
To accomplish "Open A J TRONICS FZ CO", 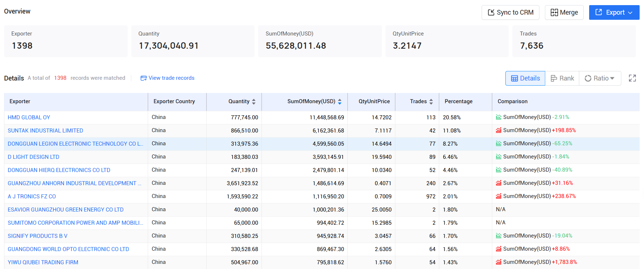I will point(32,197).
